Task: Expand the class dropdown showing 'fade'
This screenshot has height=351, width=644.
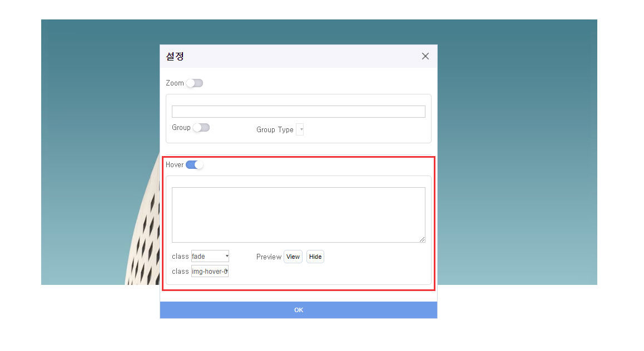Action: point(210,257)
